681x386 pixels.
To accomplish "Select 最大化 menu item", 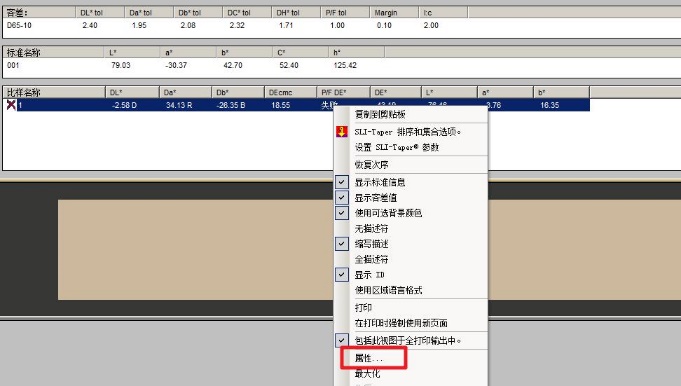I will point(367,373).
